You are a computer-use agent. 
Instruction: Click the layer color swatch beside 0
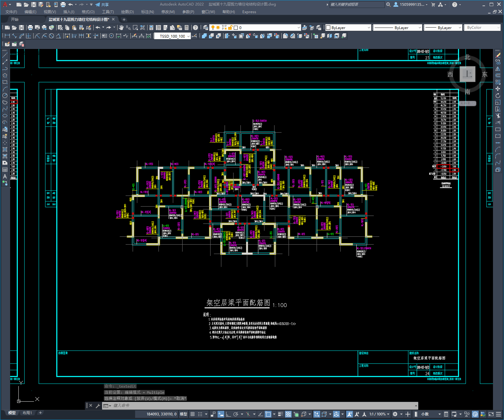pos(236,28)
